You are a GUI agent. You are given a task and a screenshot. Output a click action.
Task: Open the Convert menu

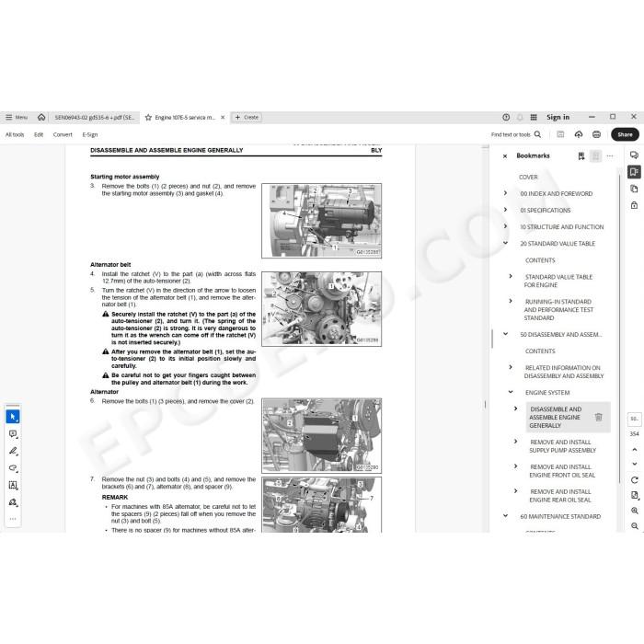pos(63,134)
